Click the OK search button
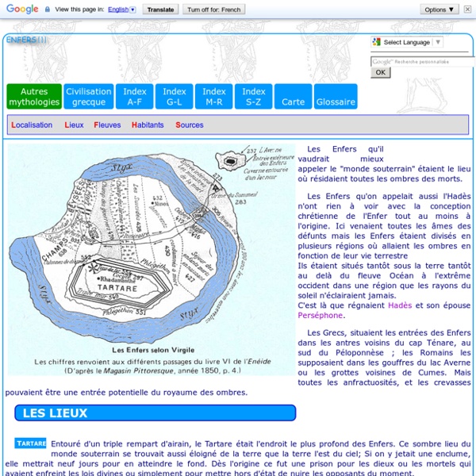The image size is (476, 476). pyautogui.click(x=381, y=72)
